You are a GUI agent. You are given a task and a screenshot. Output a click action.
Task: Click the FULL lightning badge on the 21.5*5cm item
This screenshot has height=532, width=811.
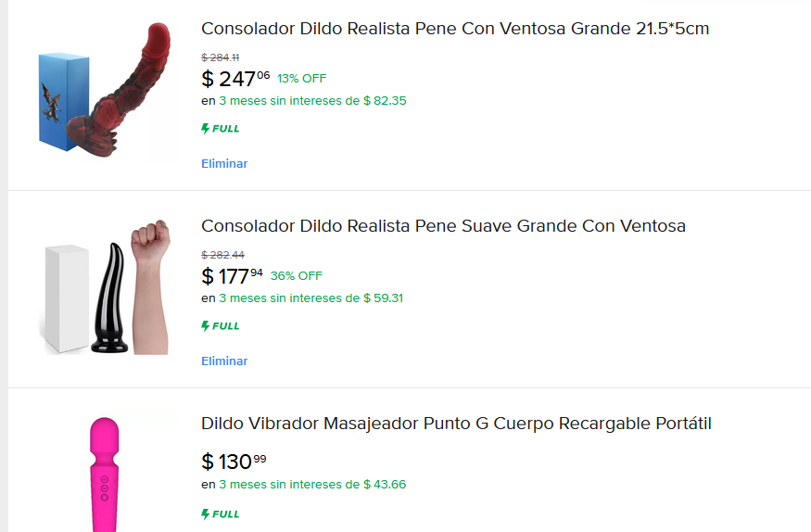click(x=221, y=129)
